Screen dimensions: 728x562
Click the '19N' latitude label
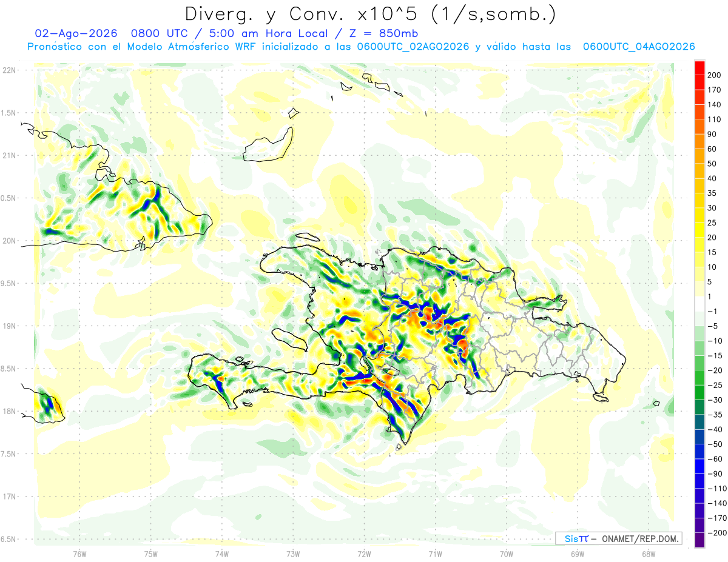coord(9,326)
